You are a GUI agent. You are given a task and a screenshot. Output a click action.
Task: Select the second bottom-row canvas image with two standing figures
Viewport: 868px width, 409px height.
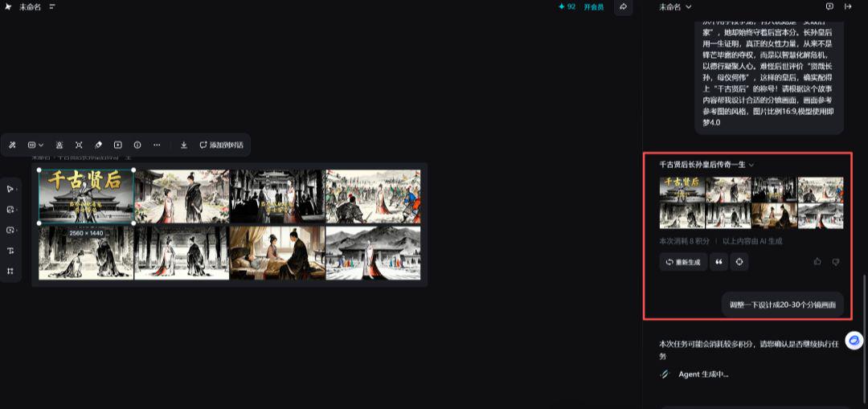[x=182, y=253]
